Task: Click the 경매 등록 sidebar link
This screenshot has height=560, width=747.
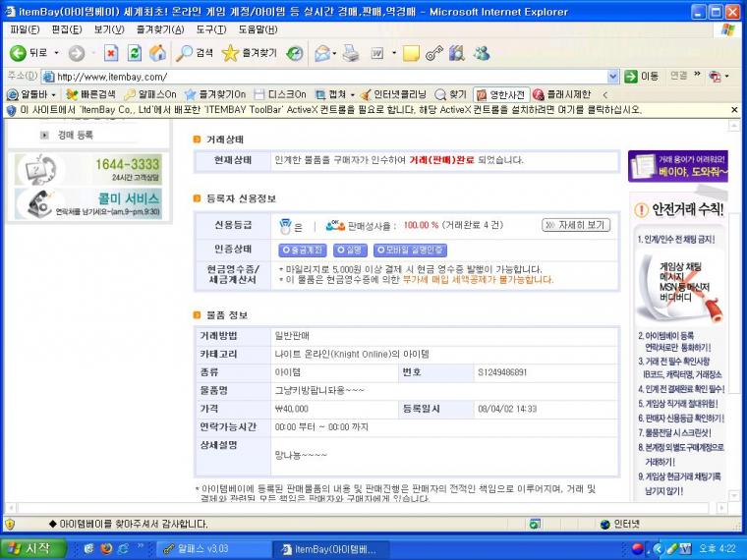Action: (76, 136)
